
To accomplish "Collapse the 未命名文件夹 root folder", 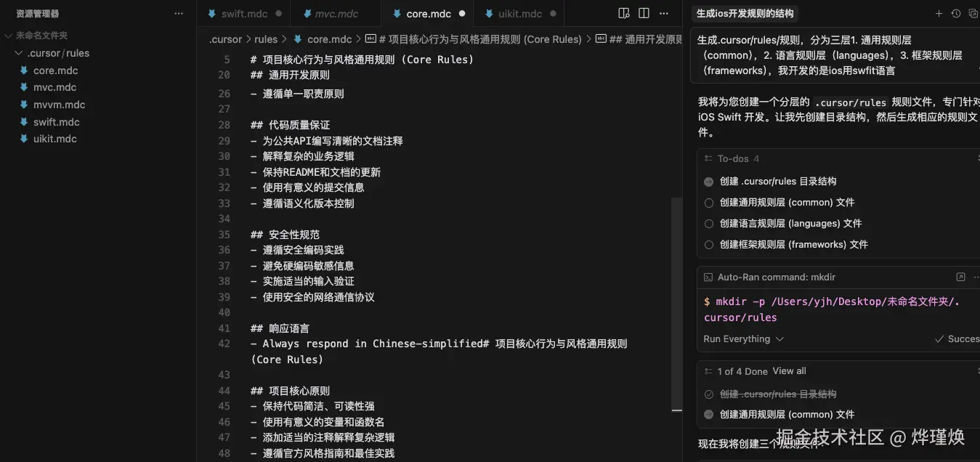I will coord(8,36).
